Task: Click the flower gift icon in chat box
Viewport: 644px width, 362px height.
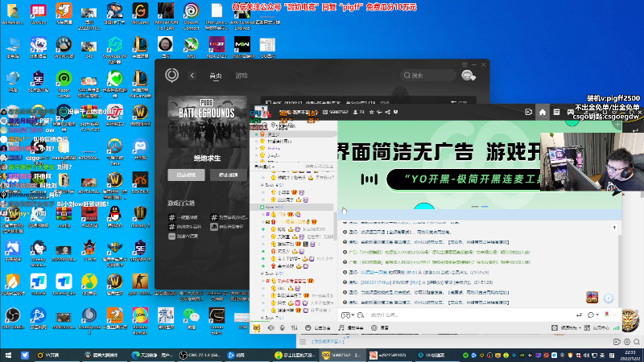Action: click(607, 315)
